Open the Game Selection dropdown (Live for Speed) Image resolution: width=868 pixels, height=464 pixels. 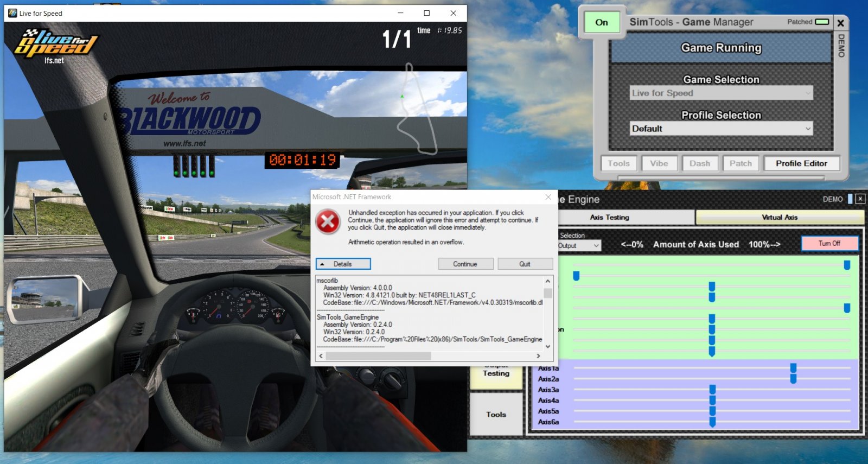721,93
